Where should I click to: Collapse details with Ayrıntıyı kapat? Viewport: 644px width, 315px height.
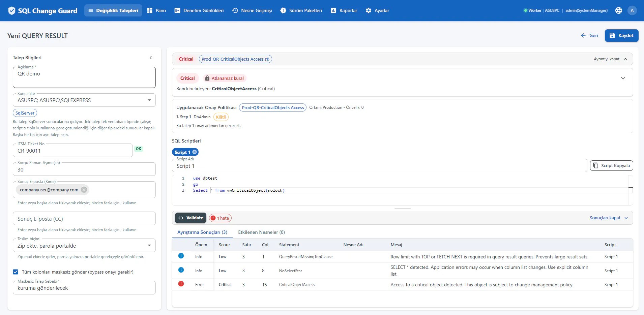(611, 59)
